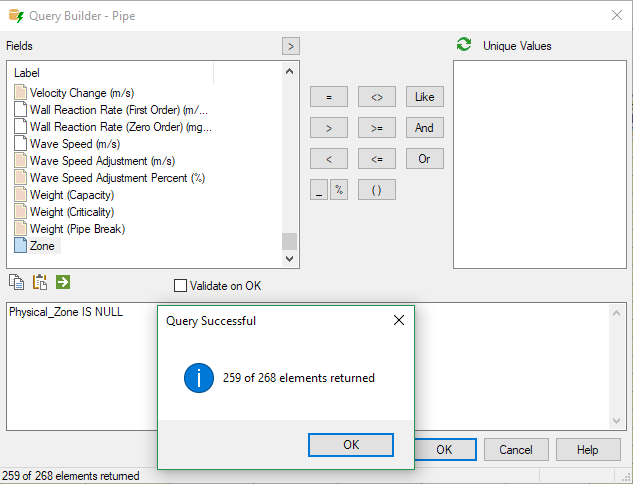Insert the equals operator
This screenshot has width=633, height=484.
[329, 97]
